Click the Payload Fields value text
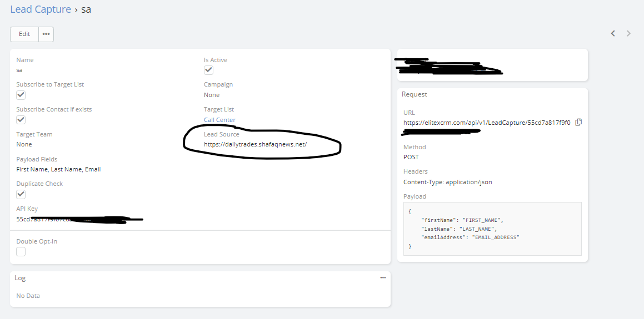Screen dimensions: 644x319 click(58, 169)
